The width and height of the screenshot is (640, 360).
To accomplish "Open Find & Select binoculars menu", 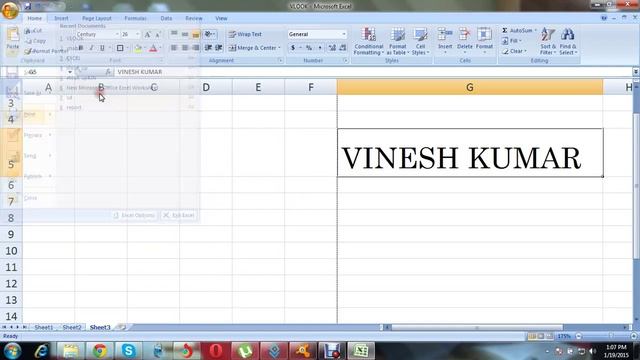I will point(568,41).
